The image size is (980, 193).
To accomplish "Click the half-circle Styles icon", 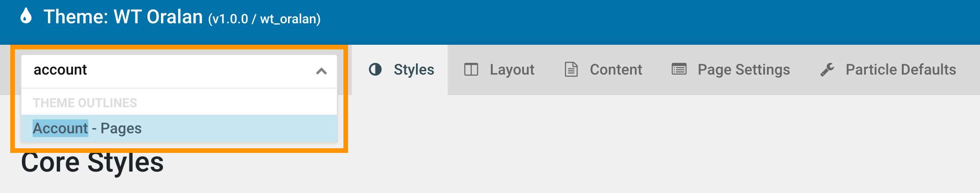I will [x=375, y=69].
